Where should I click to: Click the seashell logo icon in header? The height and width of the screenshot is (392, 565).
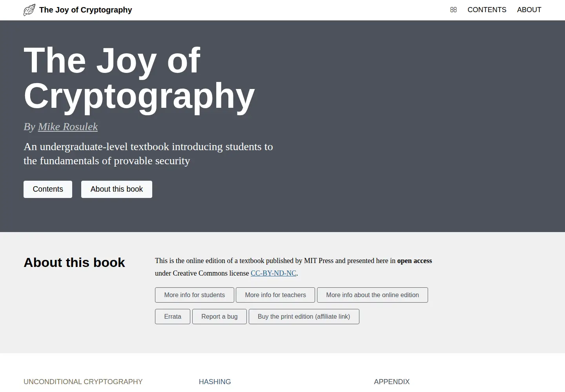pos(29,10)
